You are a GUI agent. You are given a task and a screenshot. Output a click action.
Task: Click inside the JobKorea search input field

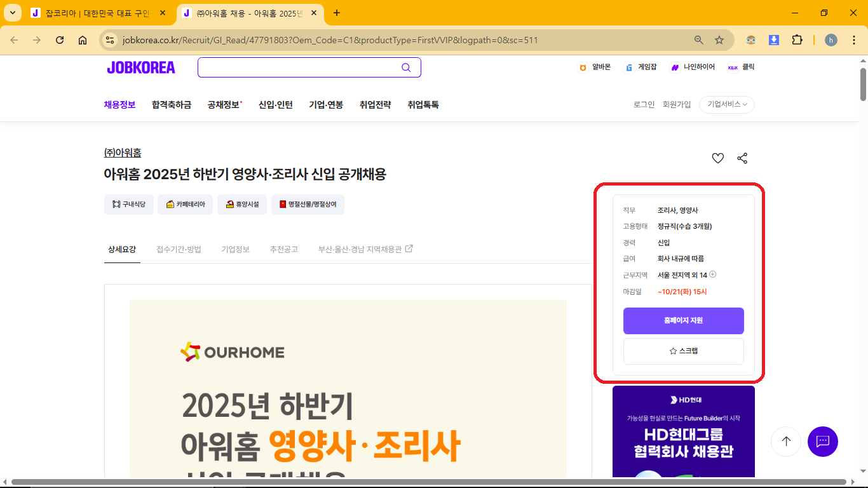click(299, 68)
